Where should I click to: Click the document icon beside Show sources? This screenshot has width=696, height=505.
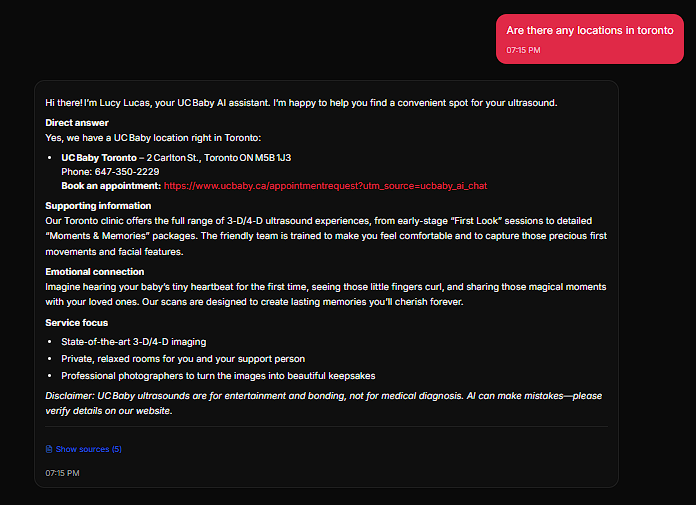coord(49,449)
